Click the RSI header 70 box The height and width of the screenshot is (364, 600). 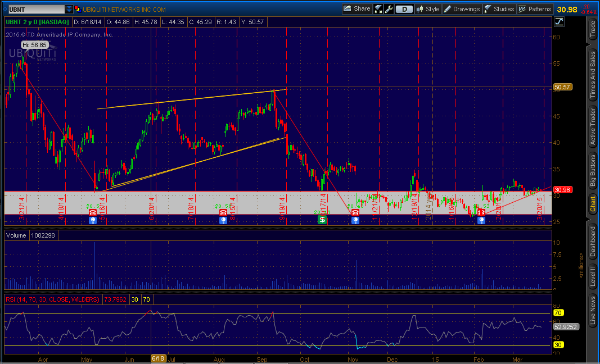click(146, 299)
